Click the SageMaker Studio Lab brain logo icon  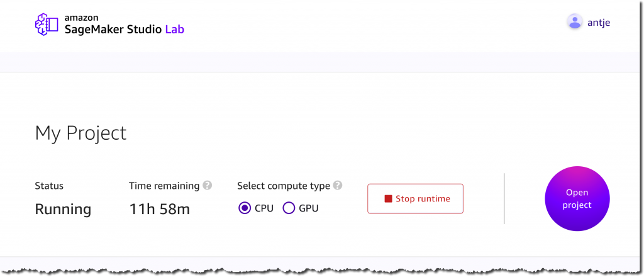click(x=47, y=25)
